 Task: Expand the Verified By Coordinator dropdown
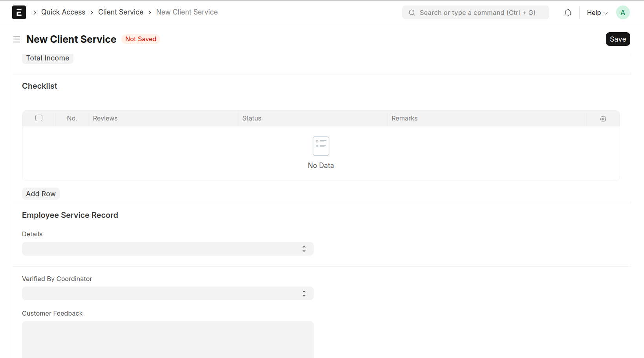(168, 294)
